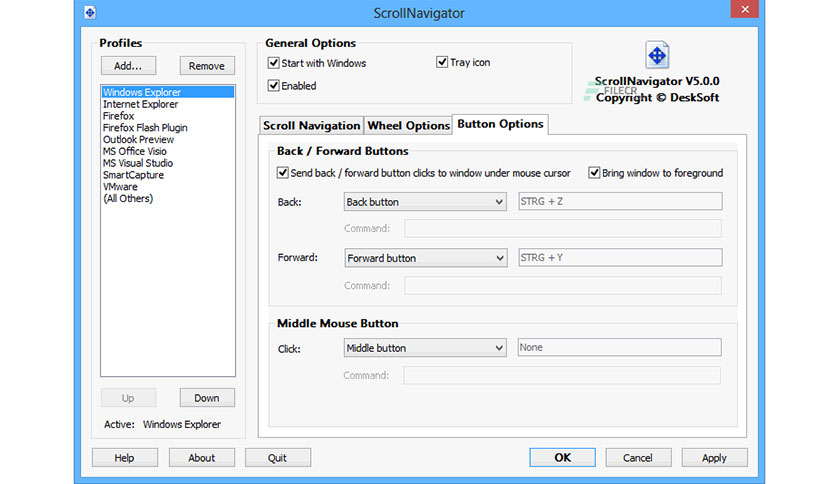Select Outlook Preview profile

point(167,139)
